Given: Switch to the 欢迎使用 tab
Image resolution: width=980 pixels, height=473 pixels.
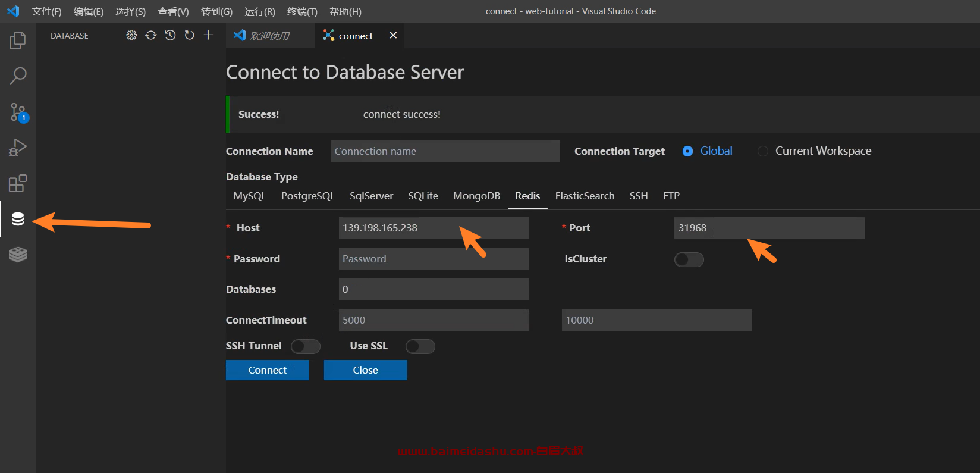Looking at the screenshot, I should (x=270, y=36).
